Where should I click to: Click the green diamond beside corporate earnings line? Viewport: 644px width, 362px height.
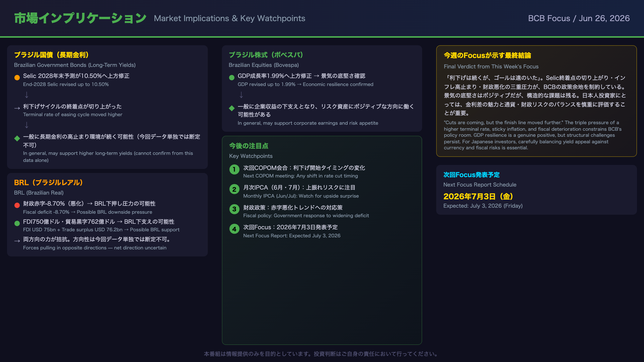coord(232,108)
